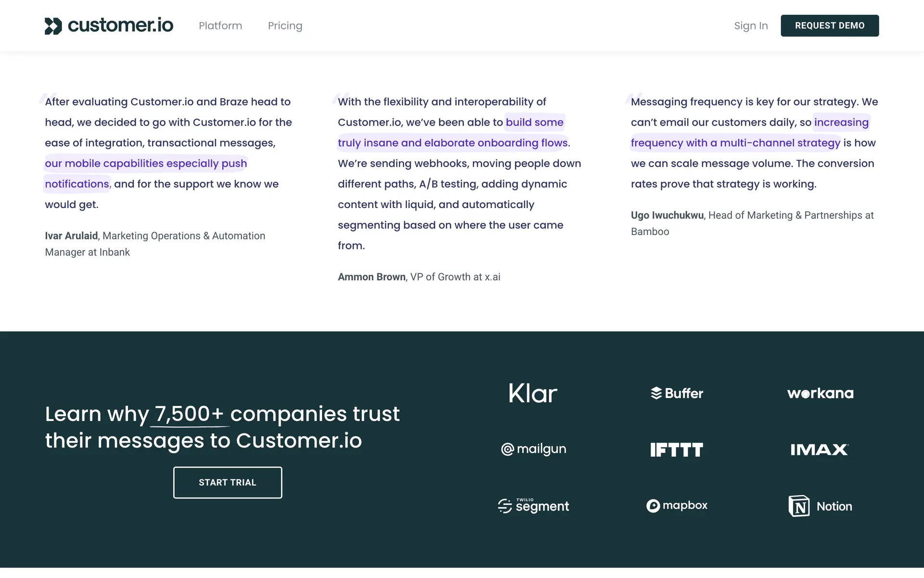Open the Platform menu
The image size is (924, 578).
click(220, 26)
